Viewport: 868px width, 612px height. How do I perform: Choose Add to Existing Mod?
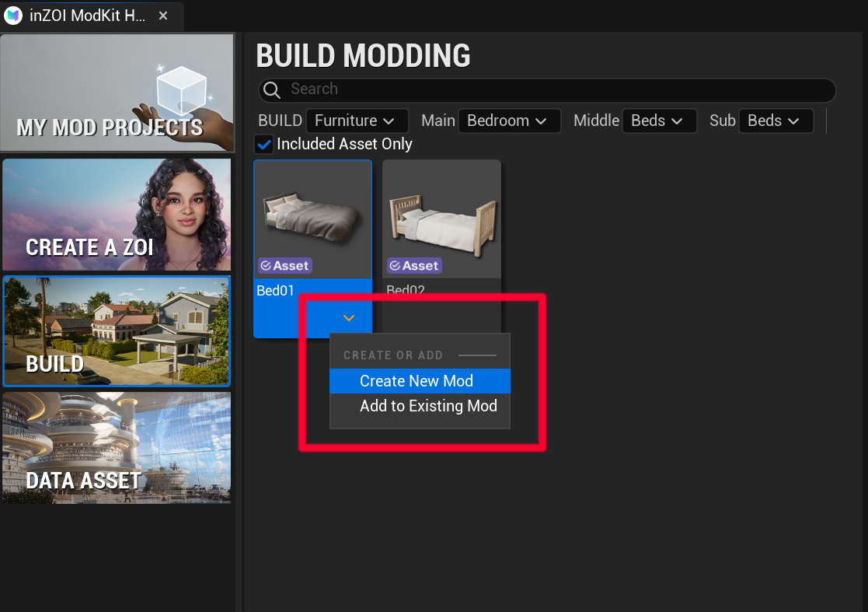(x=420, y=406)
